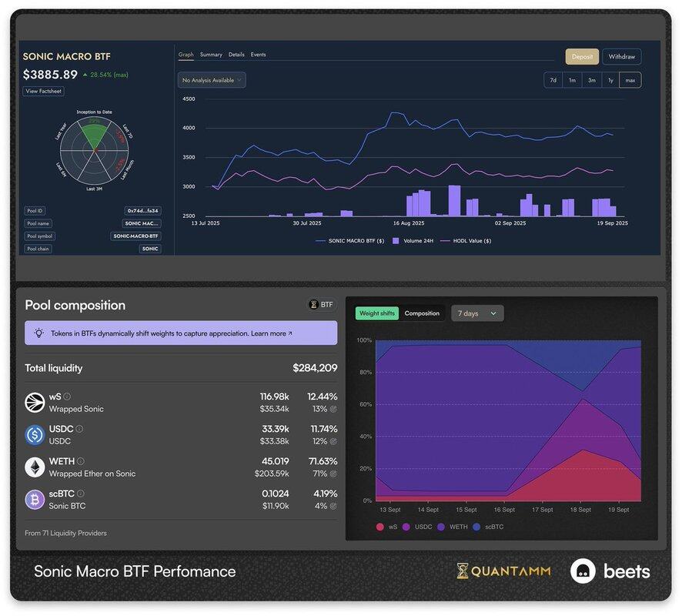
Task: Click the beets ghost logo
Action: click(583, 571)
